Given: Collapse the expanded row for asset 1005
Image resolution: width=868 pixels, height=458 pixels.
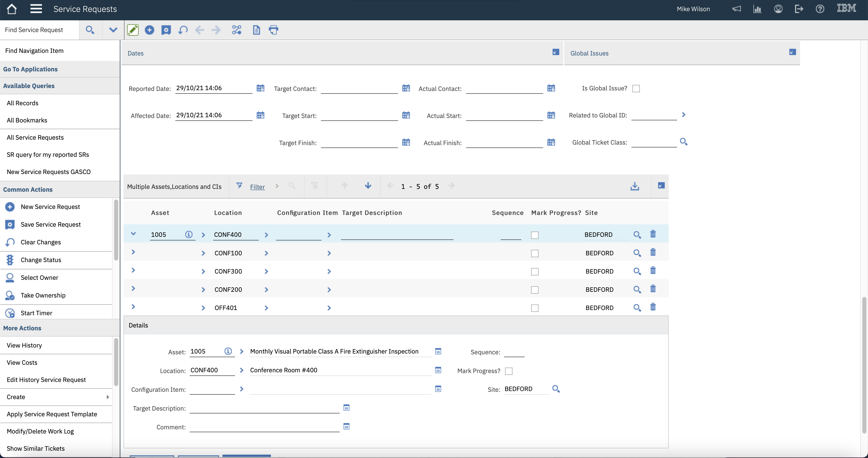Looking at the screenshot, I should 133,233.
